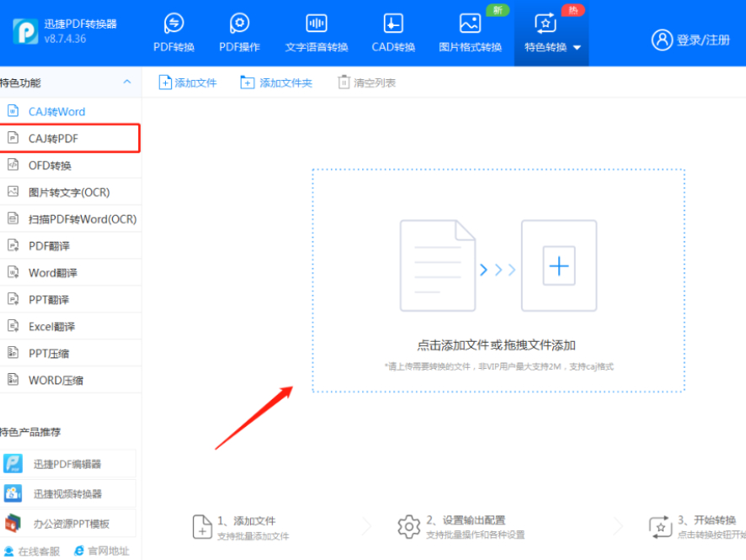The height and width of the screenshot is (560, 746).
Task: Select PPT翻译 in the sidebar
Action: tap(71, 300)
